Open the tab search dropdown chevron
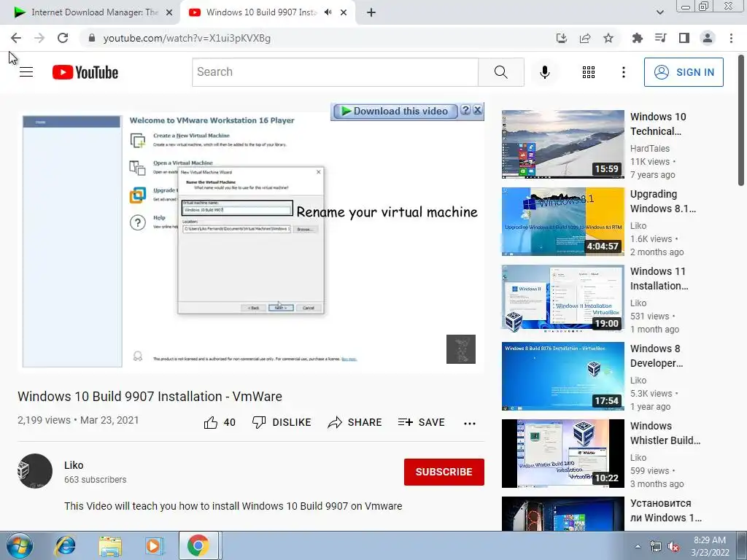 659,12
